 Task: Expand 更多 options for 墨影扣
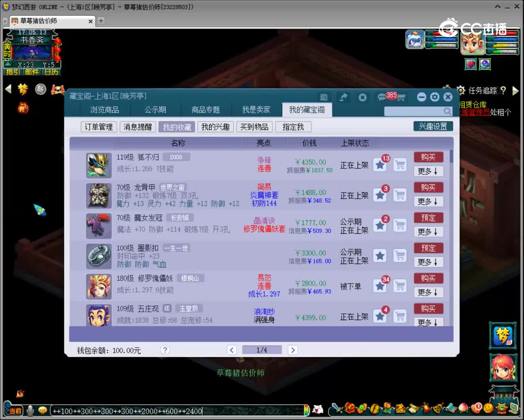coord(428,262)
